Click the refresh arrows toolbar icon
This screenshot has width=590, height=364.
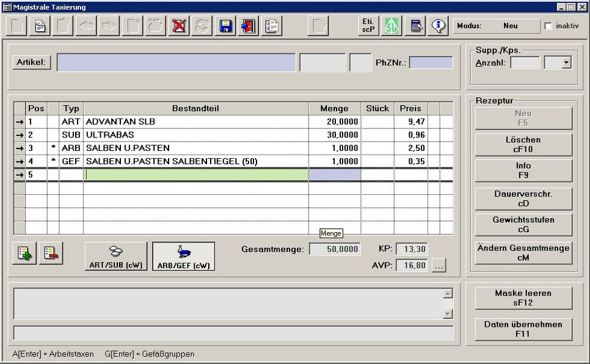coord(202,26)
